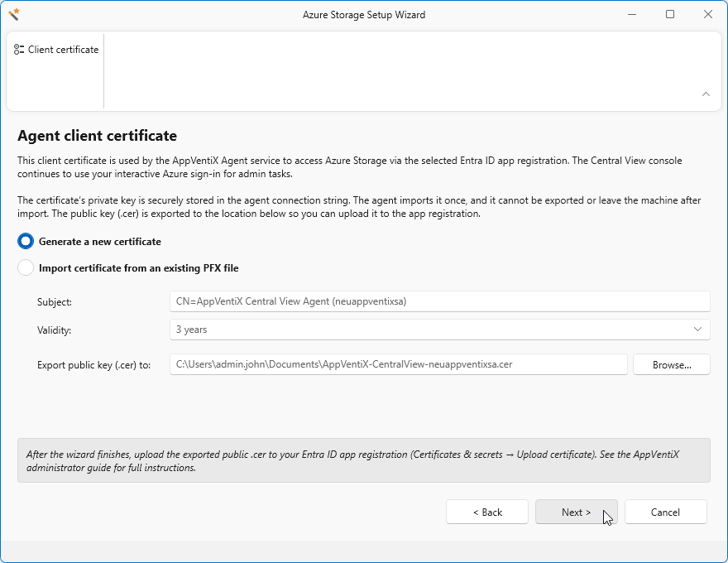Click the Subject text field
728x563 pixels.
pos(439,301)
